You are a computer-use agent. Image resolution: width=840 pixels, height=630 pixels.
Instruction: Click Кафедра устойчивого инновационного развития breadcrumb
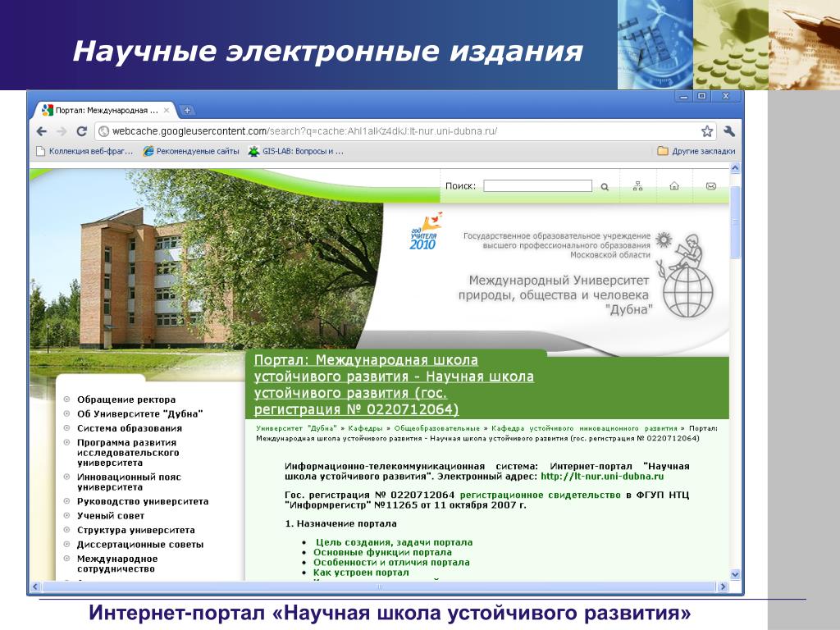point(584,428)
